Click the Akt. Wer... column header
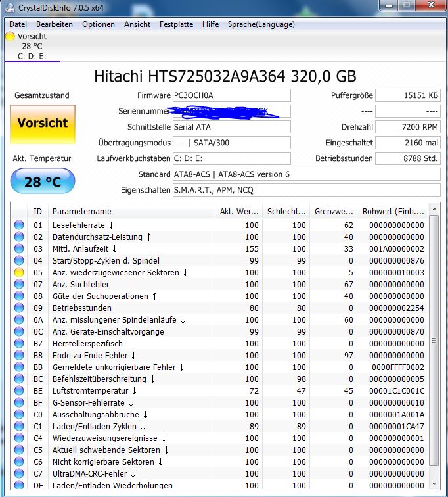448x497 pixels. coord(239,212)
